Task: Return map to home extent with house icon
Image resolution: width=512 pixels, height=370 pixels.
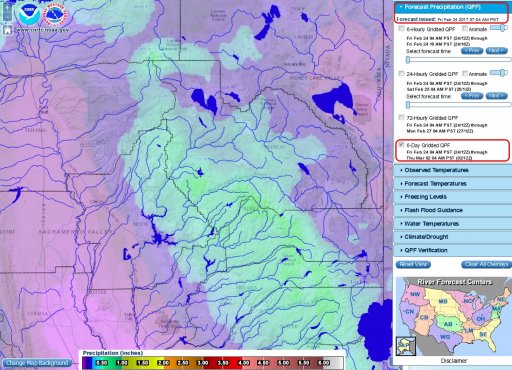Action: [7, 31]
